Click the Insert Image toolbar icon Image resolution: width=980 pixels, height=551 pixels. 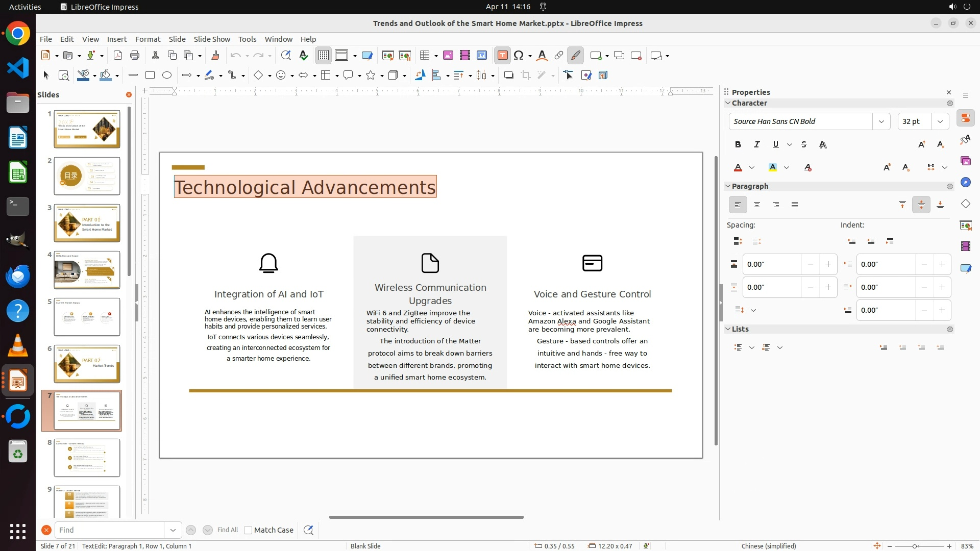[448, 56]
